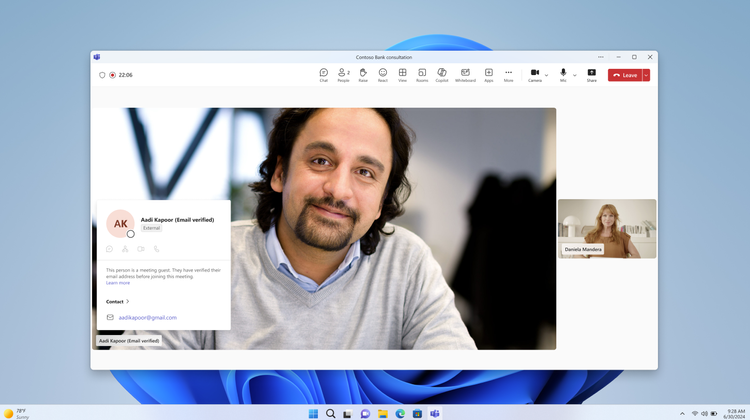Start chat from Aadi Kapoor's card
Screen dimensions: 750x420
110,249
